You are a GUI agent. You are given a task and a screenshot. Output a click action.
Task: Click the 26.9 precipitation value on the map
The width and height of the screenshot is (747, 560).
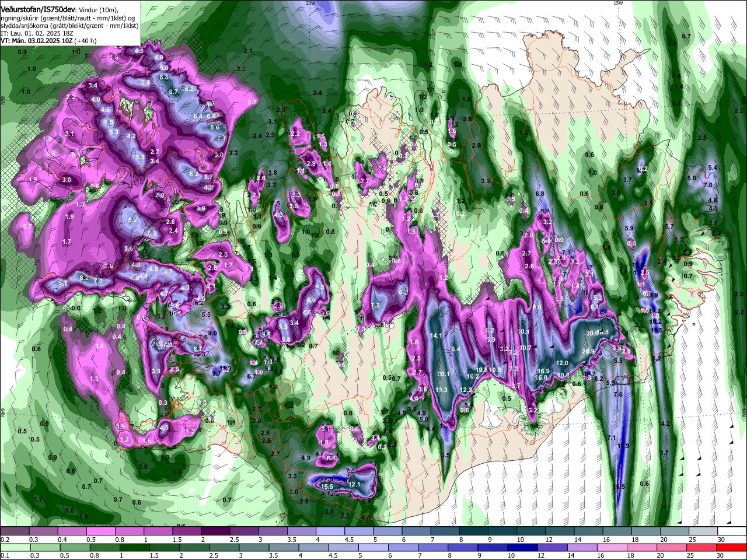(x=588, y=351)
